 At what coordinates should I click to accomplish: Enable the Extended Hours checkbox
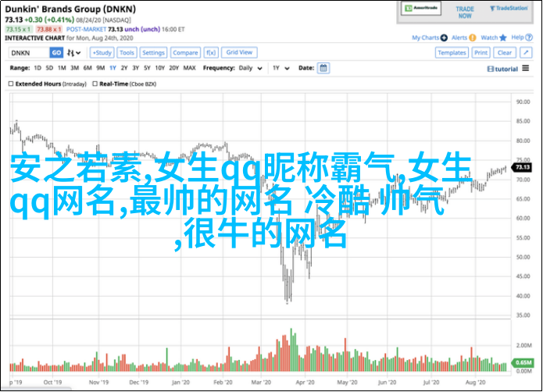click(11, 84)
